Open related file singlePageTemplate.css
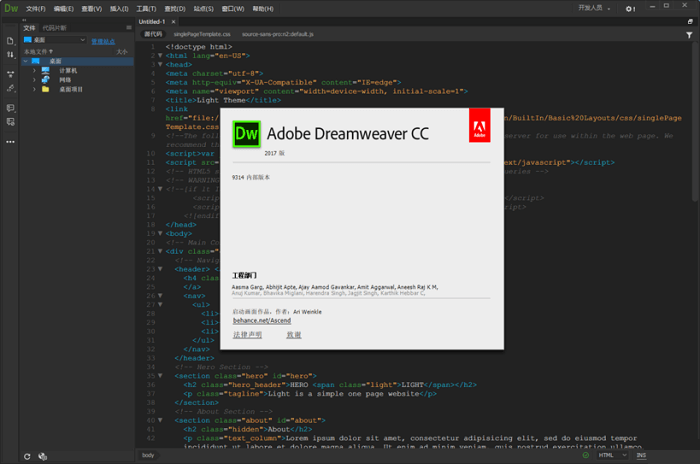The image size is (700, 464). click(202, 34)
